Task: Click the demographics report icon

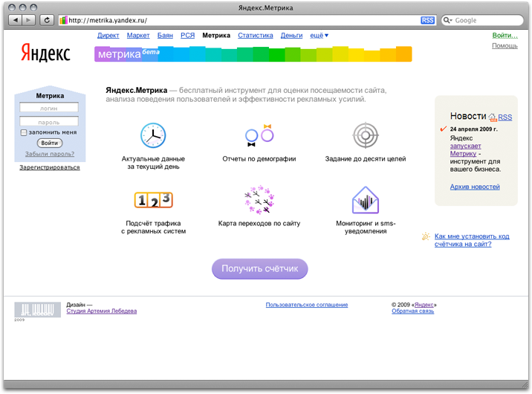Action: click(259, 135)
